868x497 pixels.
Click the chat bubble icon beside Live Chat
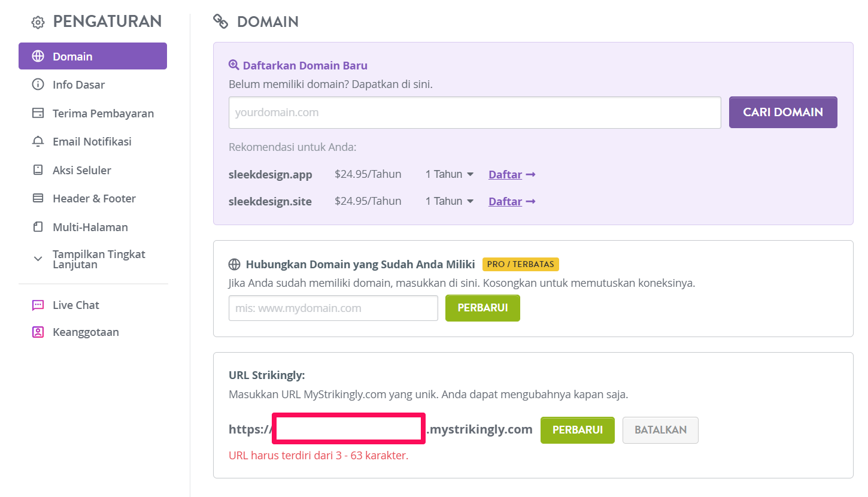38,305
